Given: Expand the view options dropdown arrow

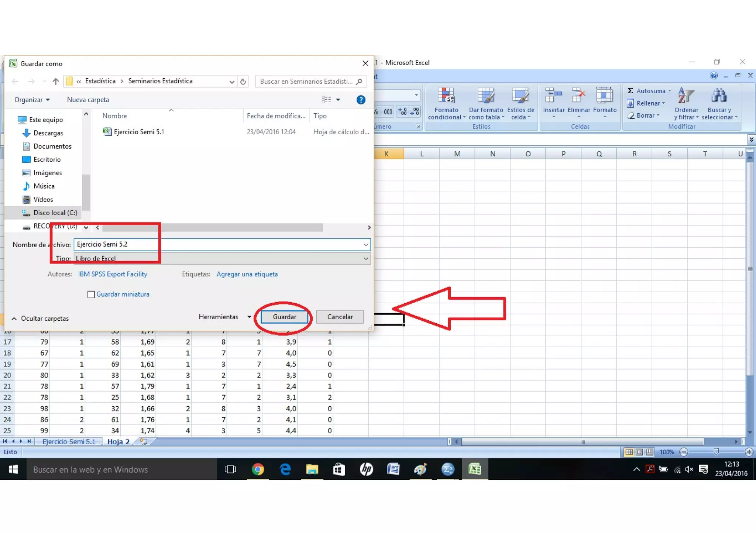Looking at the screenshot, I should (x=338, y=100).
